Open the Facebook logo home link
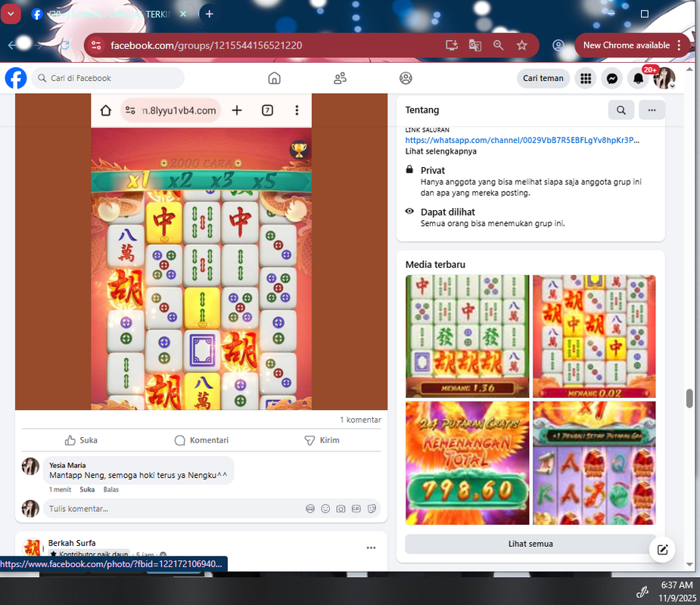The width and height of the screenshot is (700, 605). pos(16,78)
